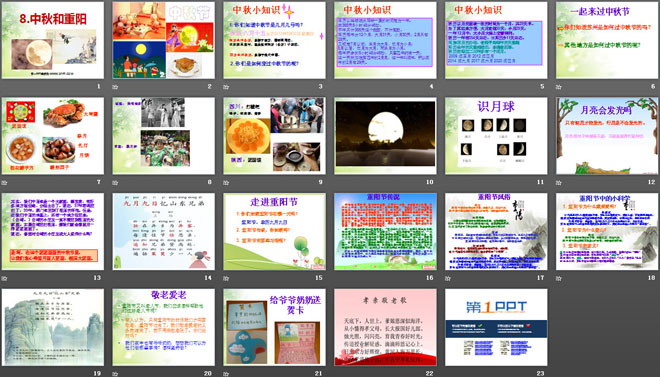Select slide 3 中秋小知识 with questions

(274, 40)
